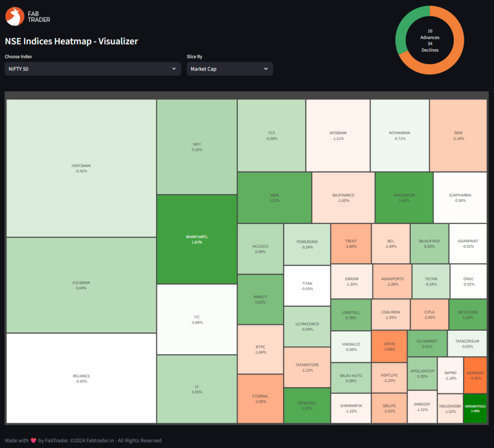Select the KOTAKBANK -0.71% tile
This screenshot has width=494, height=448.
click(400, 136)
